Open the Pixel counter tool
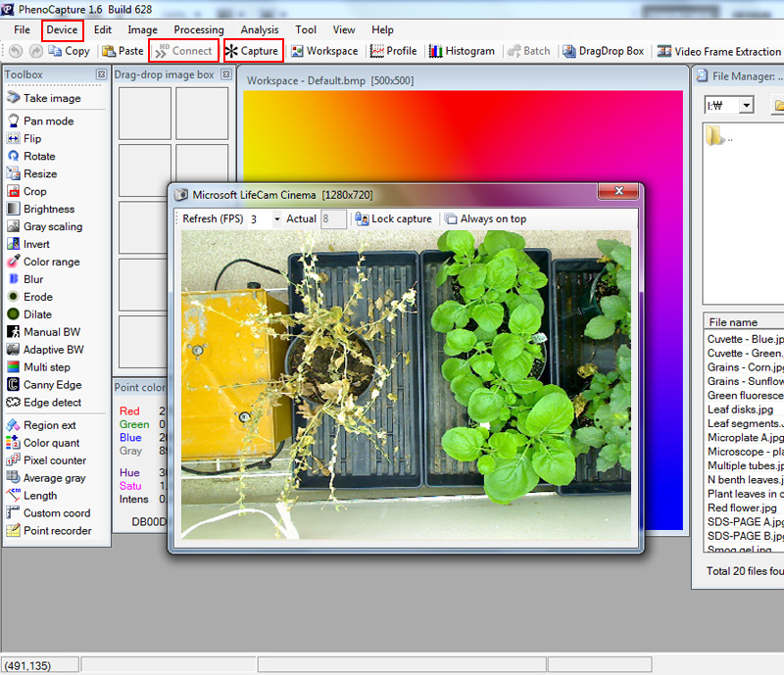 point(54,460)
